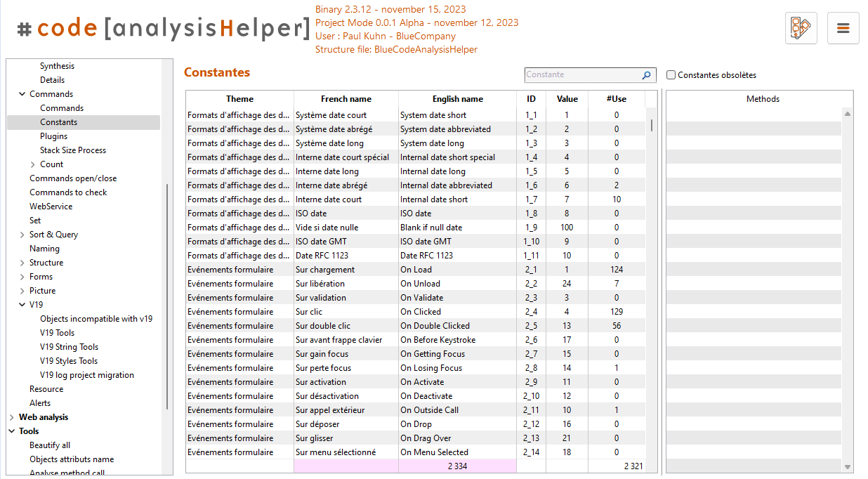Viewport: 868px width, 479px height.
Task: Enable the Constantes obsolètes checkbox
Action: tap(671, 75)
